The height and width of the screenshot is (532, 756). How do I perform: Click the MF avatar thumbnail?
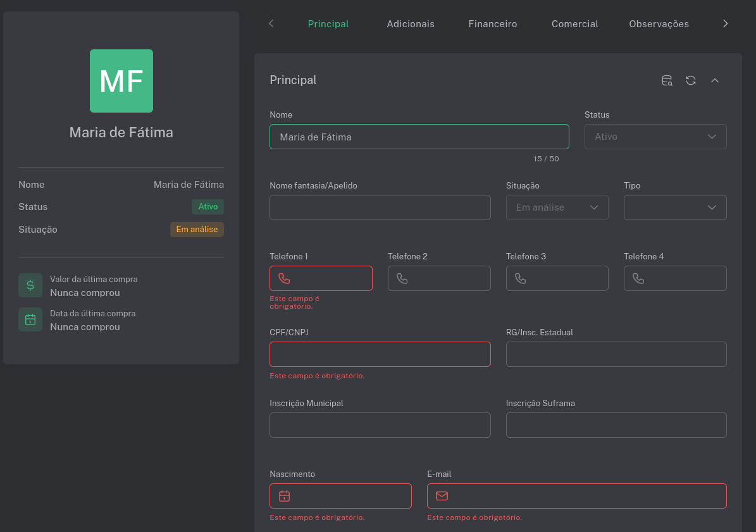pos(121,81)
